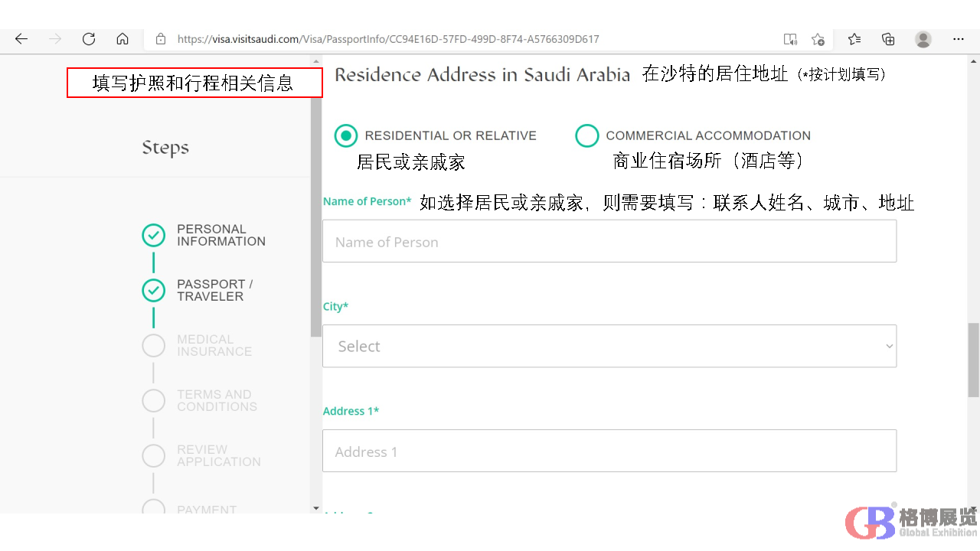Click the Address 1 text field
The image size is (980, 551).
(609, 451)
